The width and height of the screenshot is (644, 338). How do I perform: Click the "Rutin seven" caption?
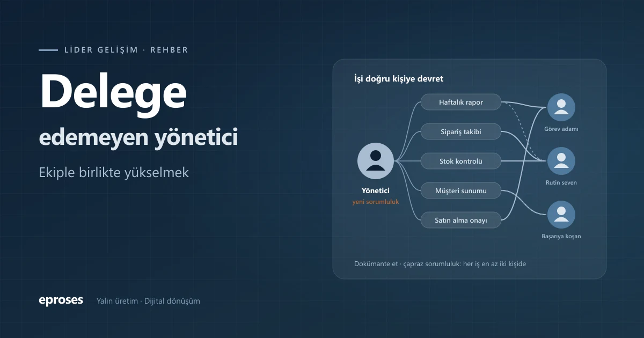(561, 183)
